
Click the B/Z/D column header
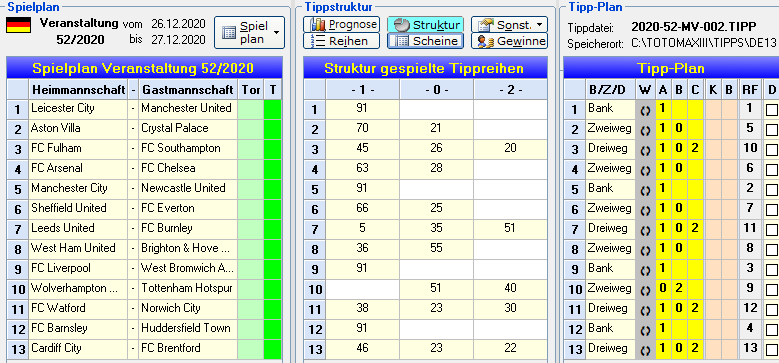pyautogui.click(x=611, y=90)
